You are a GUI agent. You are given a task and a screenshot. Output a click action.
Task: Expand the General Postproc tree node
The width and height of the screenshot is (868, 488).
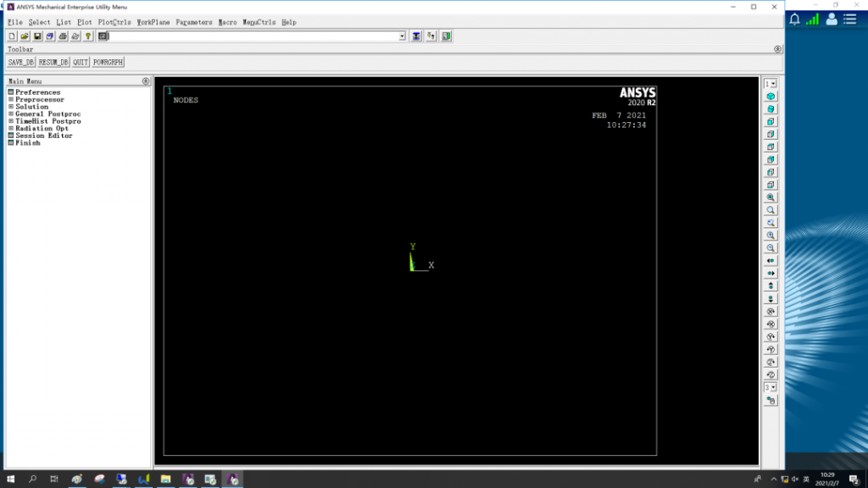tap(11, 114)
